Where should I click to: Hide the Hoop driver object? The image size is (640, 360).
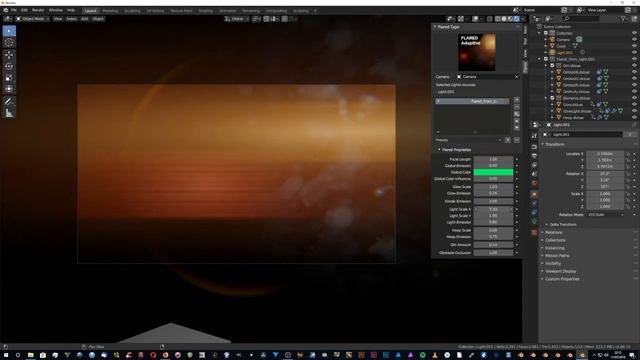(x=634, y=118)
